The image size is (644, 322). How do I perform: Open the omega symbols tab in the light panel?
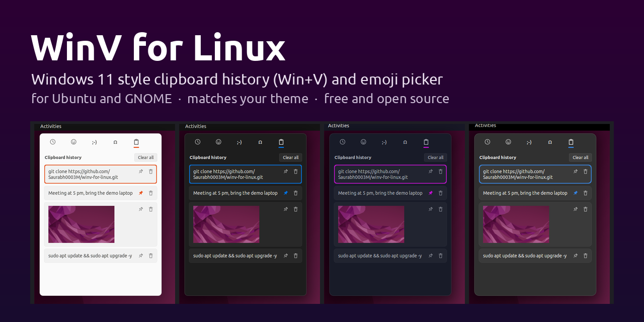pyautogui.click(x=115, y=143)
